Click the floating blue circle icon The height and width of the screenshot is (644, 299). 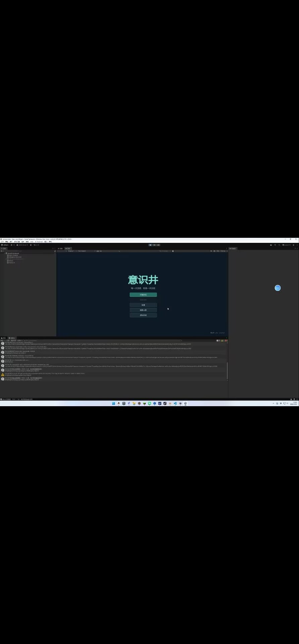tap(278, 288)
